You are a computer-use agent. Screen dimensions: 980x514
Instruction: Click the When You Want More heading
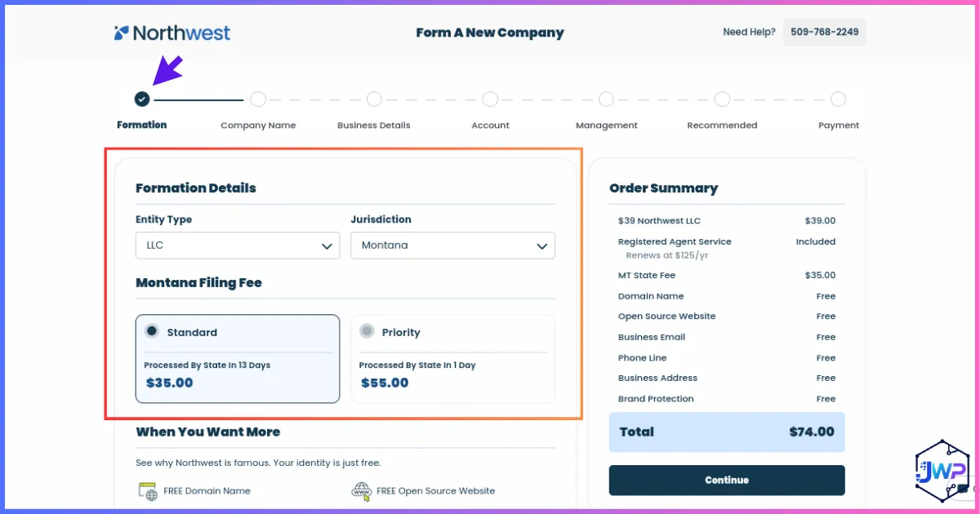[208, 432]
